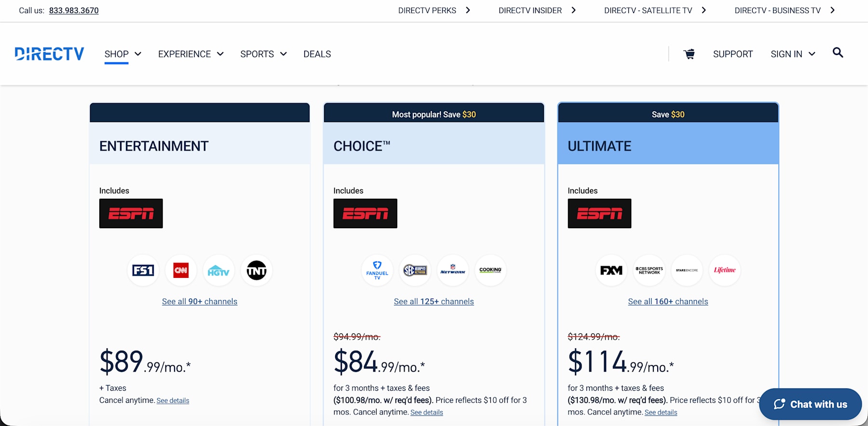Select the Lifetime channel icon
This screenshot has height=426, width=868.
725,271
